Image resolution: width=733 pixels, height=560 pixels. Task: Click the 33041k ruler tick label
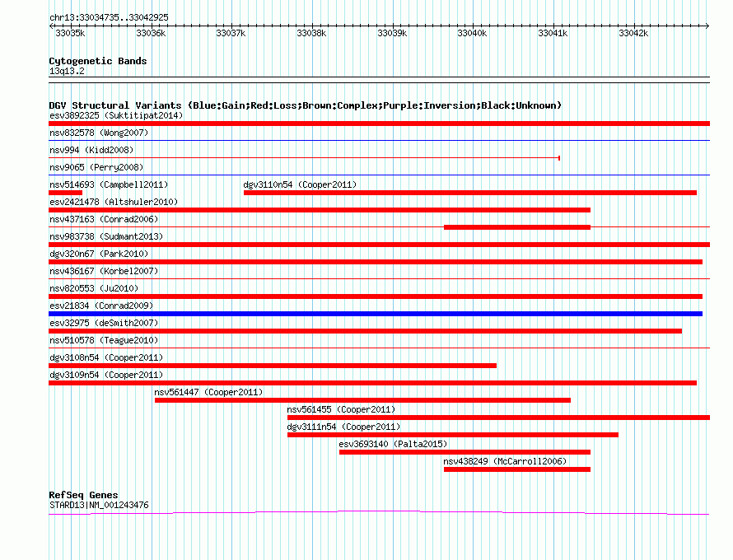pyautogui.click(x=553, y=33)
